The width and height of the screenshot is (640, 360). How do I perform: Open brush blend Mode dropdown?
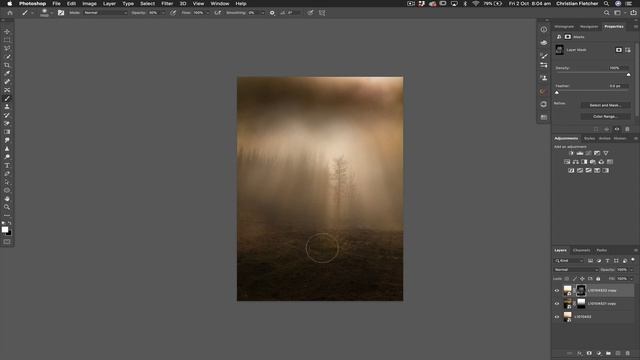click(105, 13)
